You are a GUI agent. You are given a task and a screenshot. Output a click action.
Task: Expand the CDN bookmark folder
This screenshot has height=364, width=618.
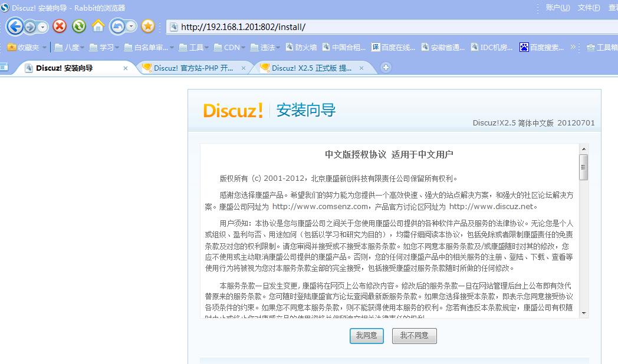tap(229, 47)
